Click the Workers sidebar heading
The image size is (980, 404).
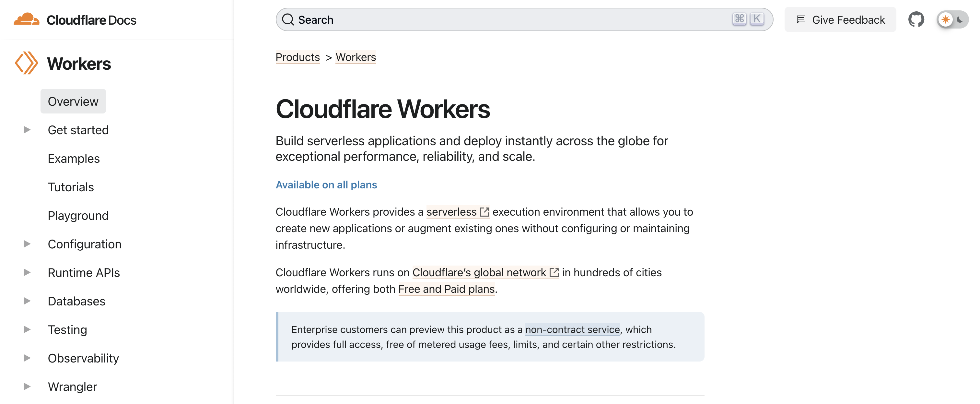[79, 64]
